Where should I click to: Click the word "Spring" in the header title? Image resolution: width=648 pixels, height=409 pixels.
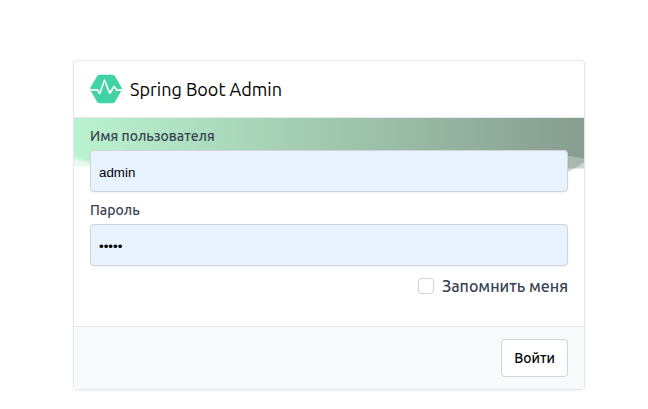[154, 90]
